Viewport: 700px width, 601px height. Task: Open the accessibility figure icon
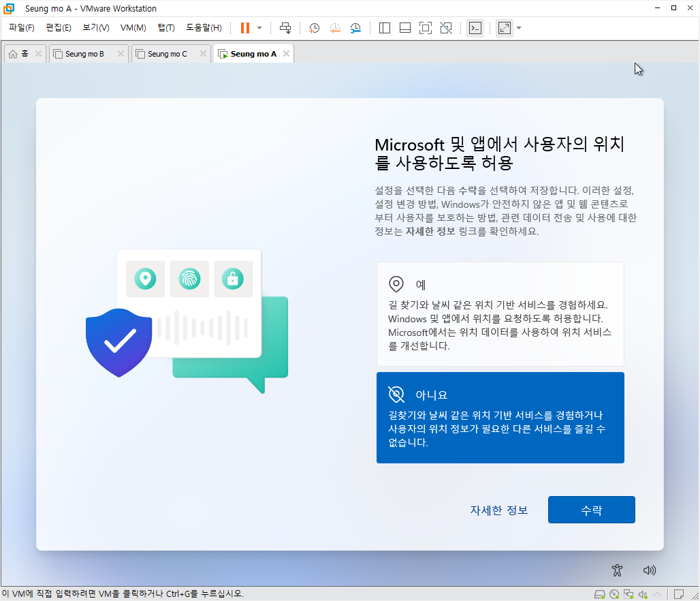(x=617, y=570)
